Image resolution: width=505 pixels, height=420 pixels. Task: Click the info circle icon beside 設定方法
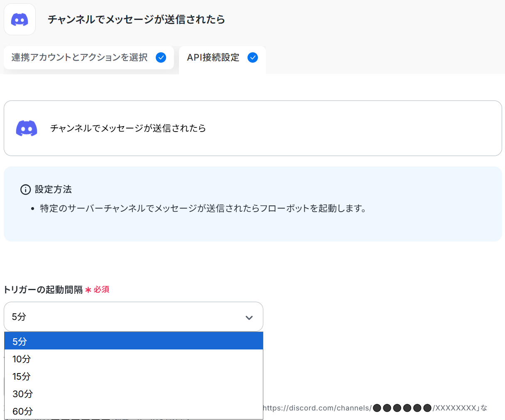tap(25, 190)
